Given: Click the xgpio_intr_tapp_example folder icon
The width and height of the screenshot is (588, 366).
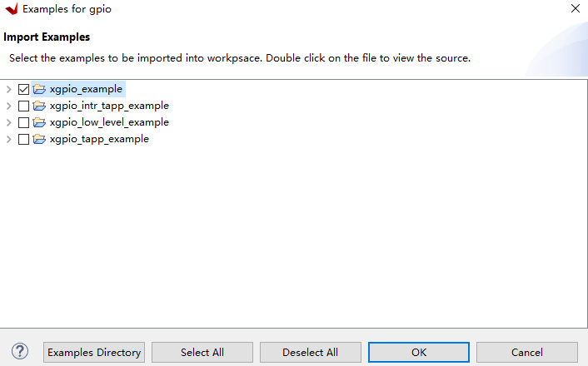Looking at the screenshot, I should (x=39, y=106).
